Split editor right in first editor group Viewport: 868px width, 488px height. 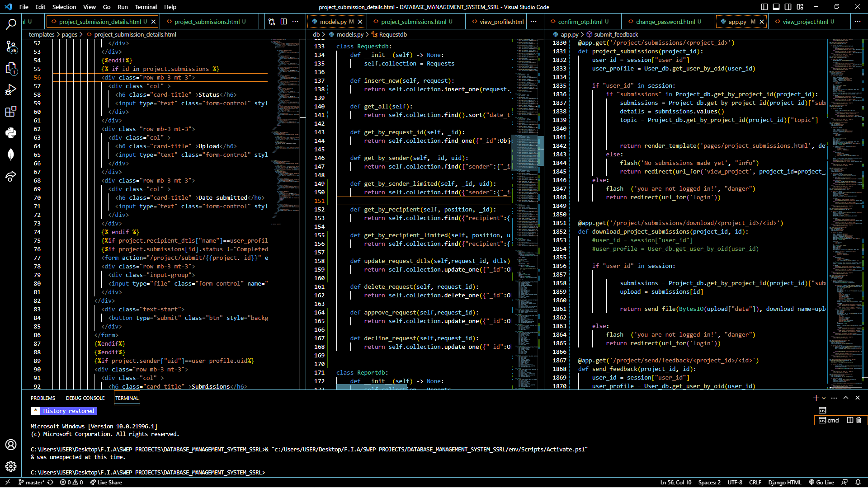pyautogui.click(x=283, y=22)
